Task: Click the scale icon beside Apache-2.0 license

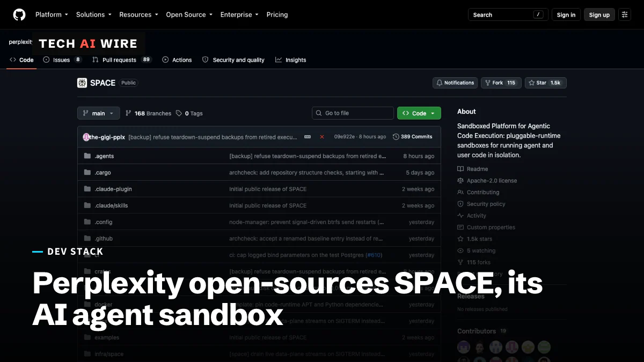Action: coord(460,181)
